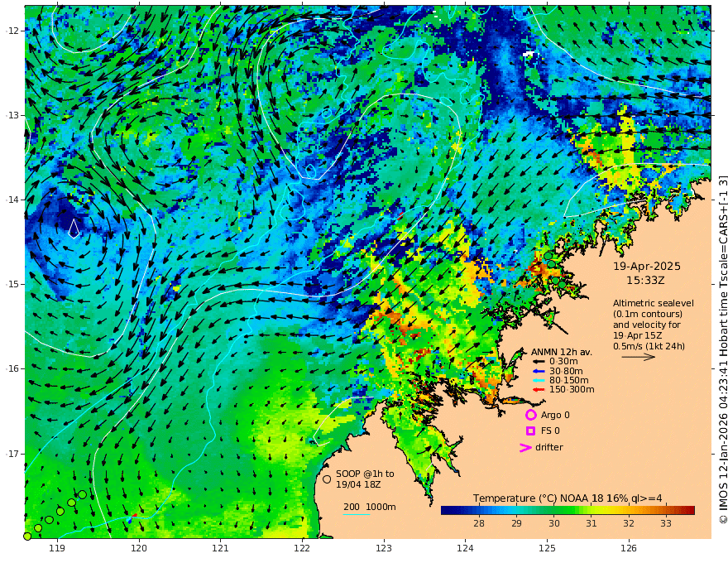This screenshot has width=728, height=563.
Task: Click colorbar tick label '30'
Action: [554, 523]
